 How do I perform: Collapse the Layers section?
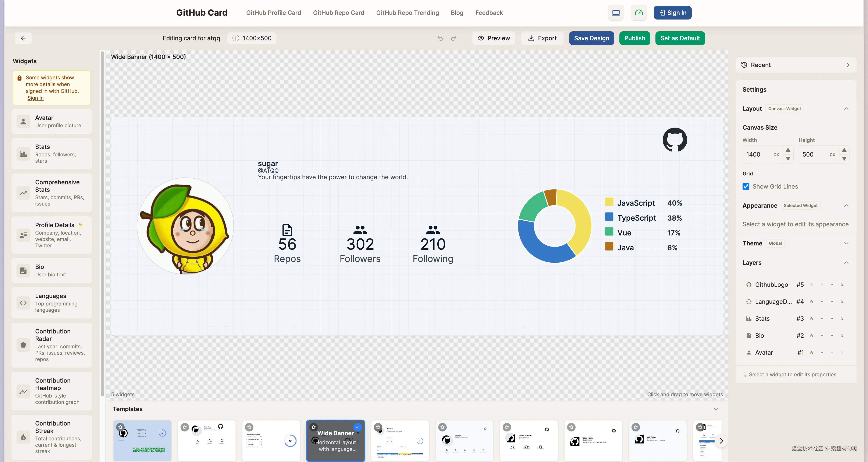846,263
